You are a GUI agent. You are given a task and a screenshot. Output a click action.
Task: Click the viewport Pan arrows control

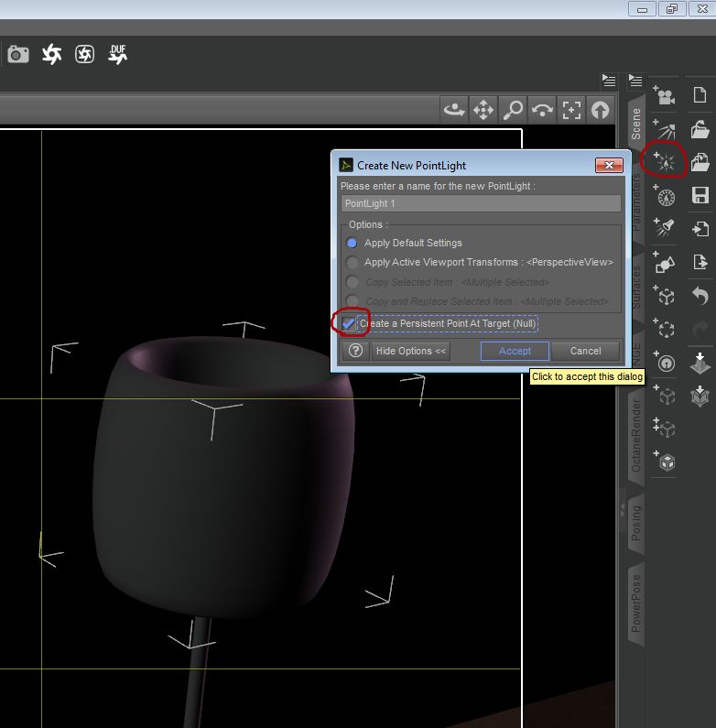tap(483, 111)
